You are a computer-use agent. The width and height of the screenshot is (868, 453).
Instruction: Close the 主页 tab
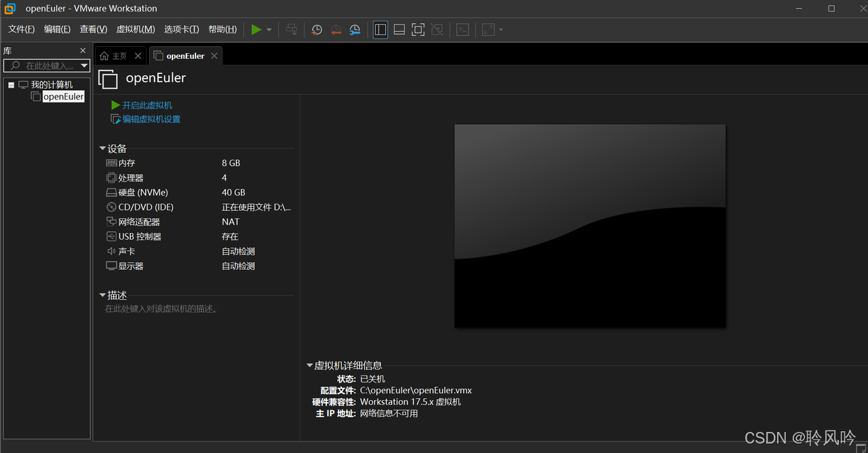tap(138, 56)
